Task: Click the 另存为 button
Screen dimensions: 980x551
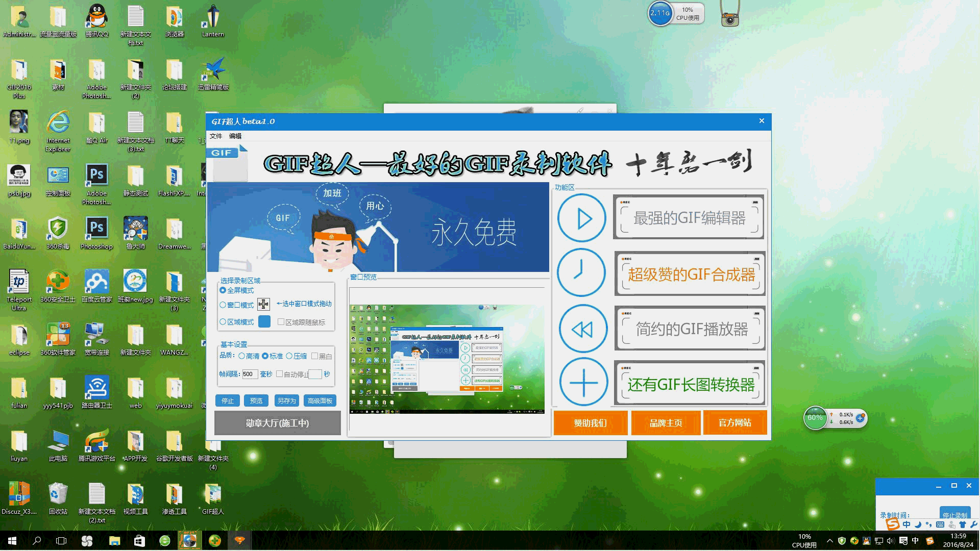Action: pyautogui.click(x=286, y=401)
